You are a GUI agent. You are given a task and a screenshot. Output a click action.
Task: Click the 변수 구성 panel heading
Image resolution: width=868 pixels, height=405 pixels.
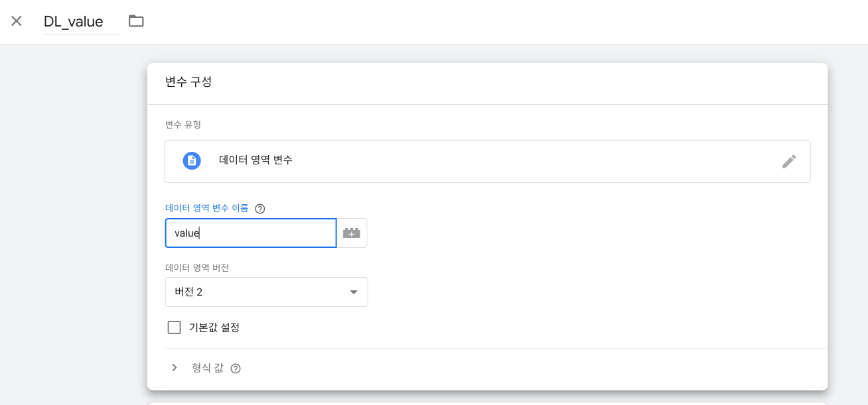coord(188,82)
